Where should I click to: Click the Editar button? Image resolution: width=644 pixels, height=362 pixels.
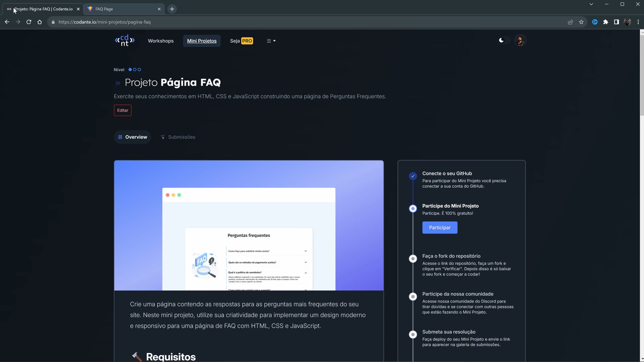point(123,110)
